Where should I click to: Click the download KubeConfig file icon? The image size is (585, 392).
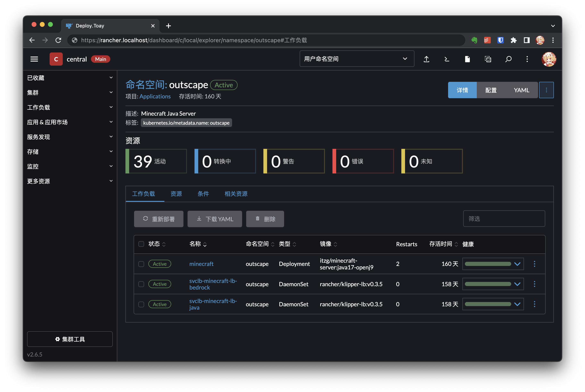(x=467, y=59)
